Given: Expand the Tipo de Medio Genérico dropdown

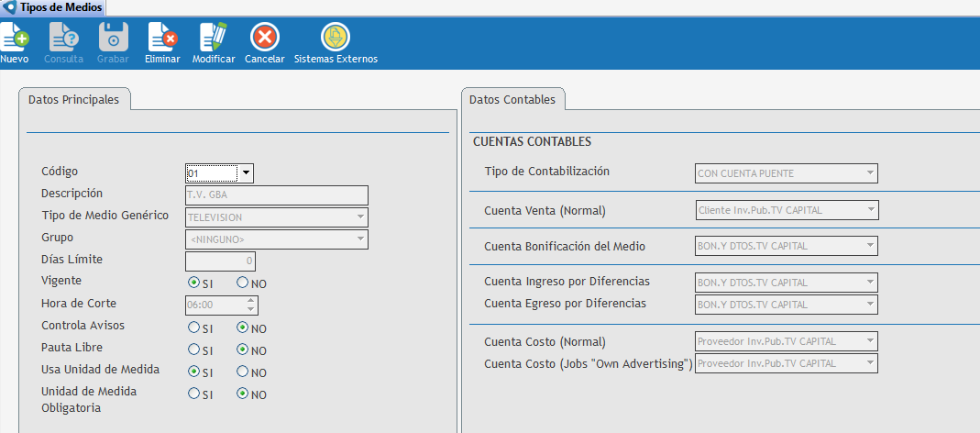Looking at the screenshot, I should pyautogui.click(x=359, y=217).
